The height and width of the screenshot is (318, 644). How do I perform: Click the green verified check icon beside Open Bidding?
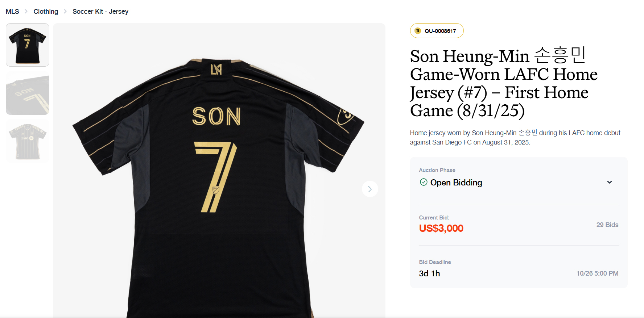pos(424,183)
